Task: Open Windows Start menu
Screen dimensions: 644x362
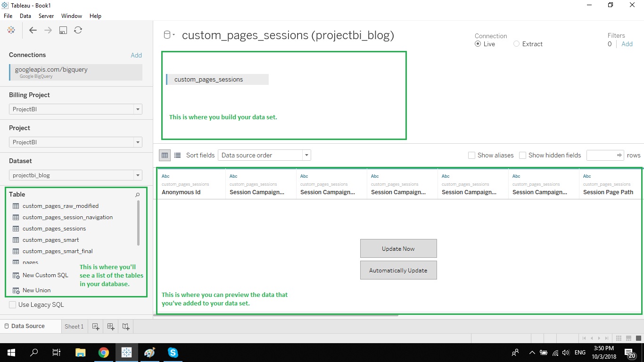Action: click(11, 353)
